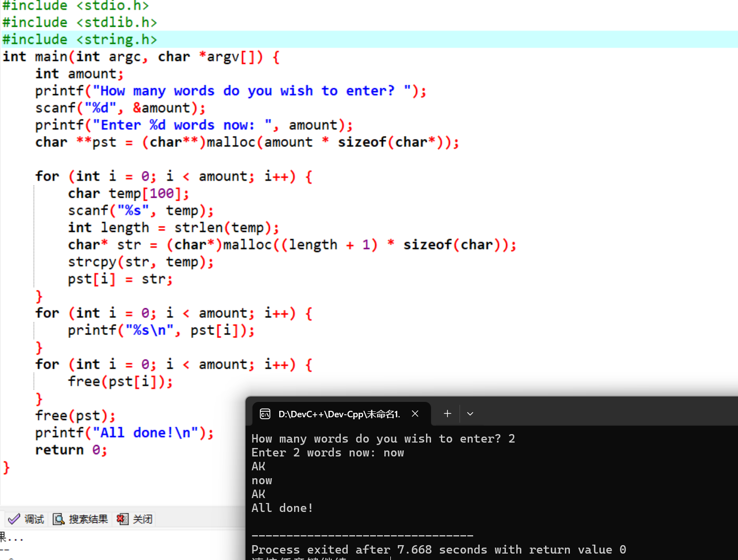
Task: Open a new terminal tab with plus button
Action: [x=447, y=413]
